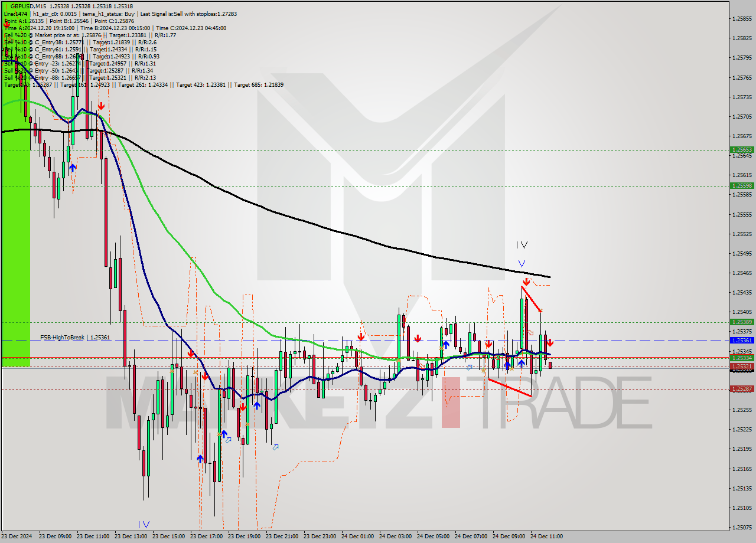The image size is (756, 543).
Task: Click the 1.25135 price scale label
Action: (x=742, y=488)
